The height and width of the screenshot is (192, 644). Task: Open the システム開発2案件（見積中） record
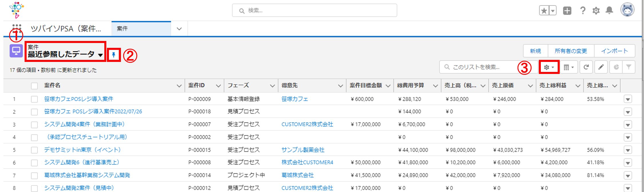point(79,188)
